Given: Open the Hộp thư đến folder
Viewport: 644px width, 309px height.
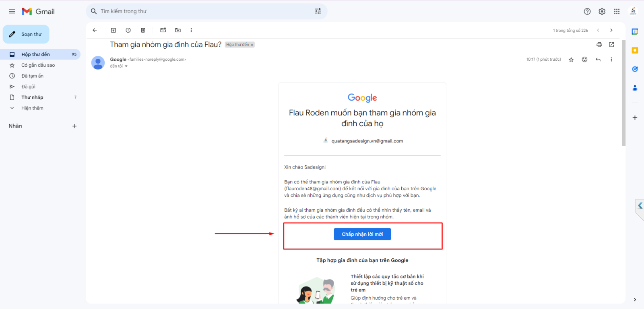Looking at the screenshot, I should click(x=40, y=54).
